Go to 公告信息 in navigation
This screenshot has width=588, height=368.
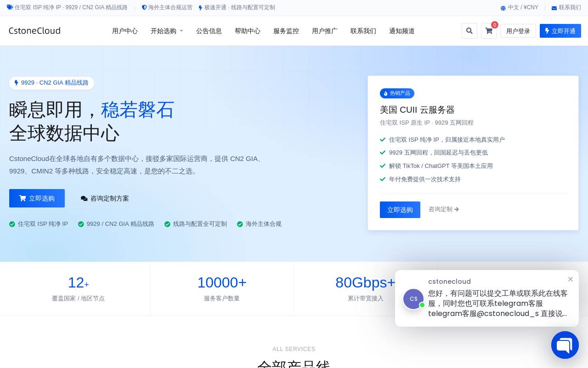[209, 31]
